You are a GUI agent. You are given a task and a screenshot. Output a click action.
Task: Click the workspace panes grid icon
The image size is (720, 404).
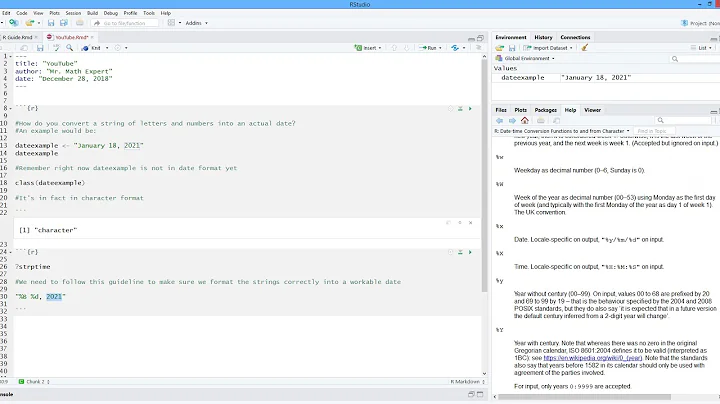coord(171,22)
